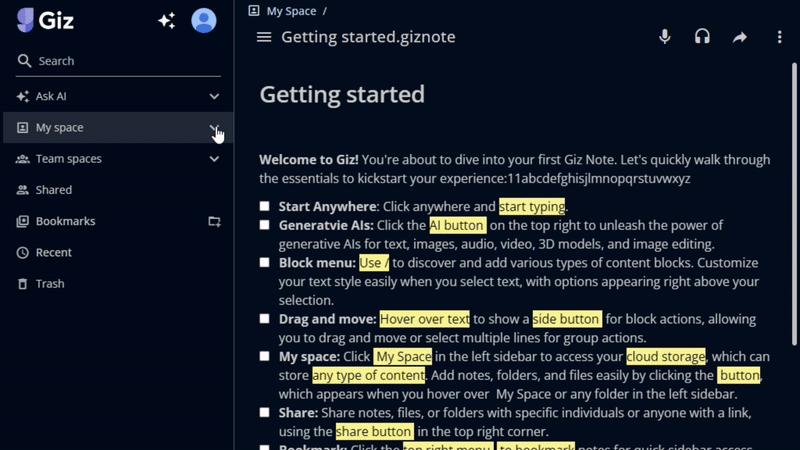Click highlighted text 'AI button'
Image resolution: width=800 pixels, height=450 pixels.
[x=458, y=226]
